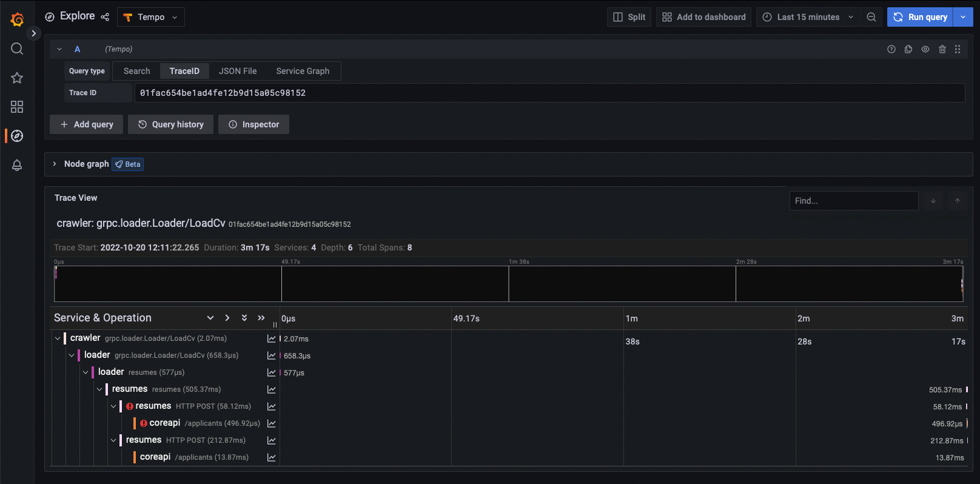The image size is (980, 484).
Task: Click the Add query button
Action: point(86,124)
